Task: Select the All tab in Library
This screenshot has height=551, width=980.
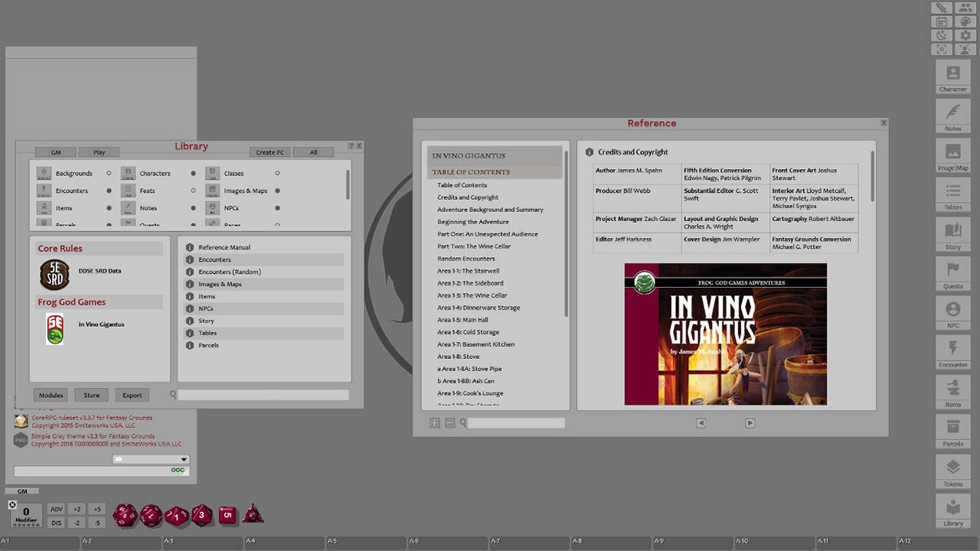Action: point(313,152)
